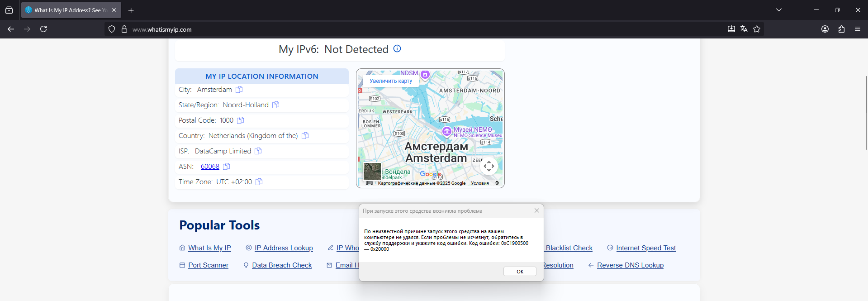The image size is (868, 301).
Task: Bookmark this page with star
Action: tap(757, 29)
